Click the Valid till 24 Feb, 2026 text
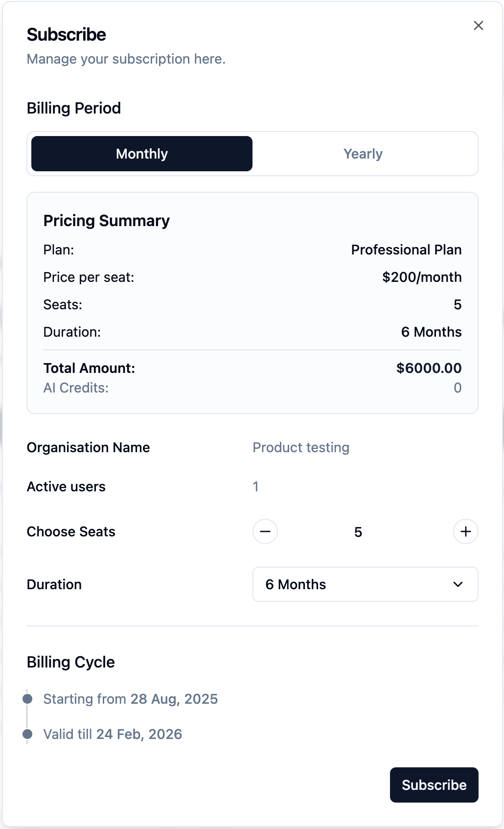The width and height of the screenshot is (504, 829). (113, 734)
